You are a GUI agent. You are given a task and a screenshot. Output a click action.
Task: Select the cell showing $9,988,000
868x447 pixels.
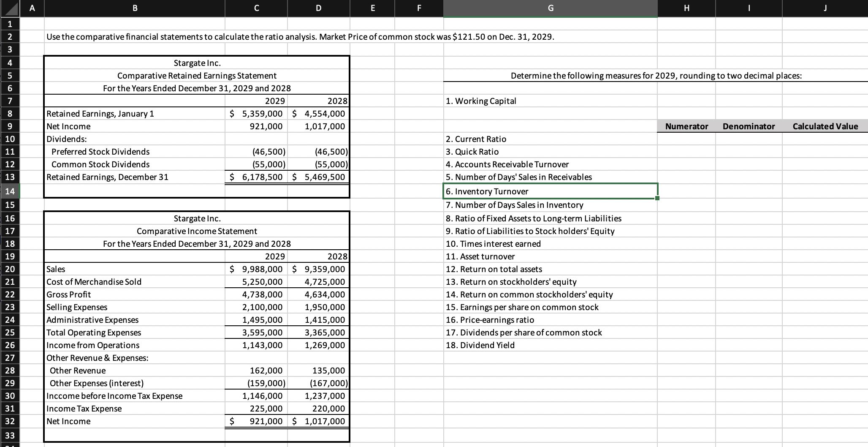257,269
